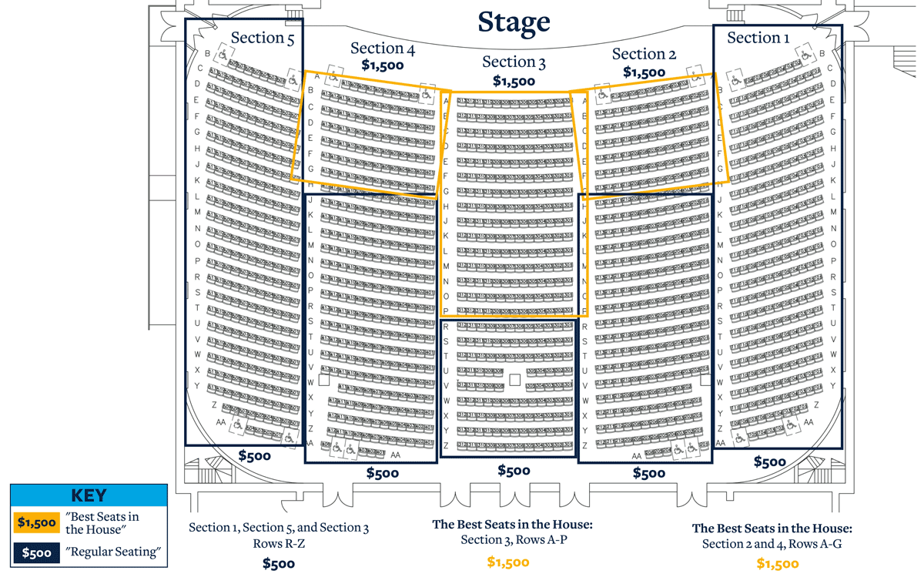Select wheelchair seat at Section 2's top-right corner

695,77
